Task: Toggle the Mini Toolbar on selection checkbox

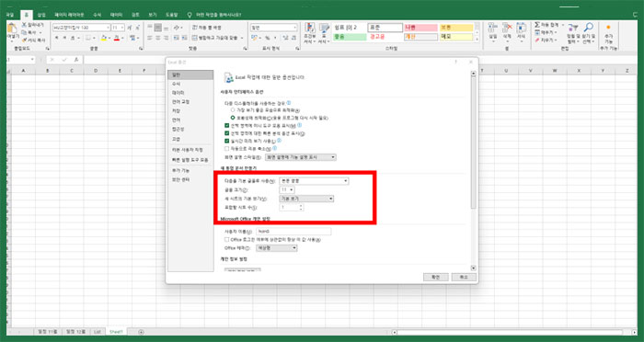Action: click(x=226, y=125)
